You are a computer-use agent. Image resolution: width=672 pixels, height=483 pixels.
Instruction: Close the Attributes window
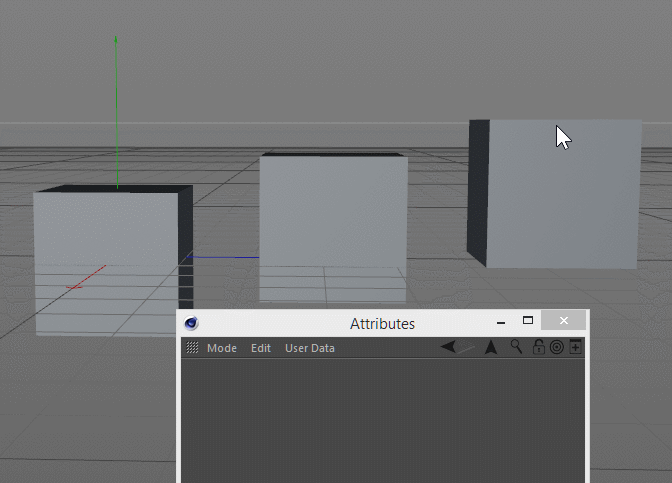(564, 320)
